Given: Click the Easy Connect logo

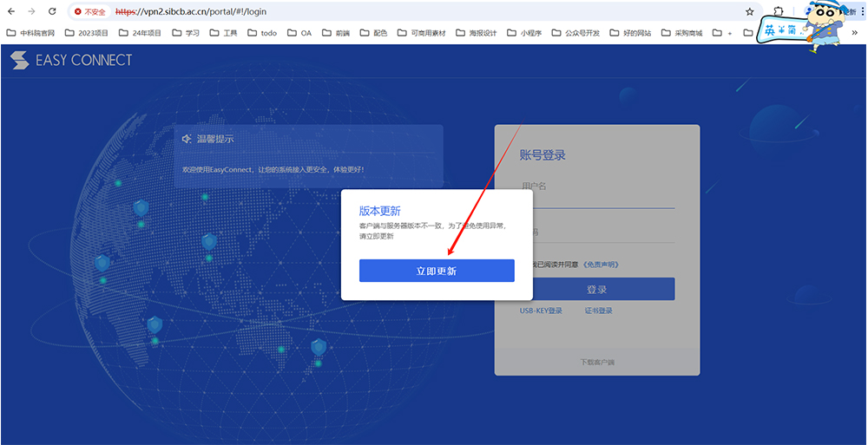Looking at the screenshot, I should click(x=71, y=60).
